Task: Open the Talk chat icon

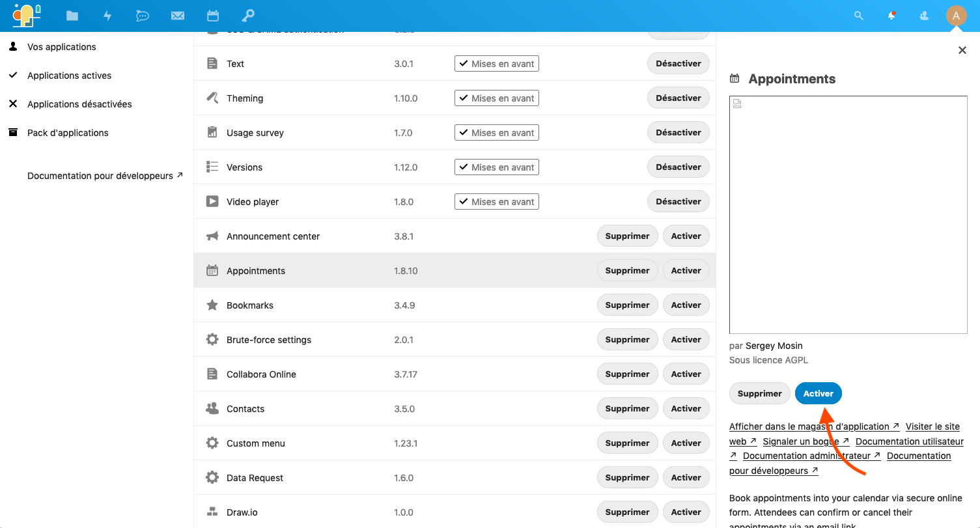Action: click(143, 16)
